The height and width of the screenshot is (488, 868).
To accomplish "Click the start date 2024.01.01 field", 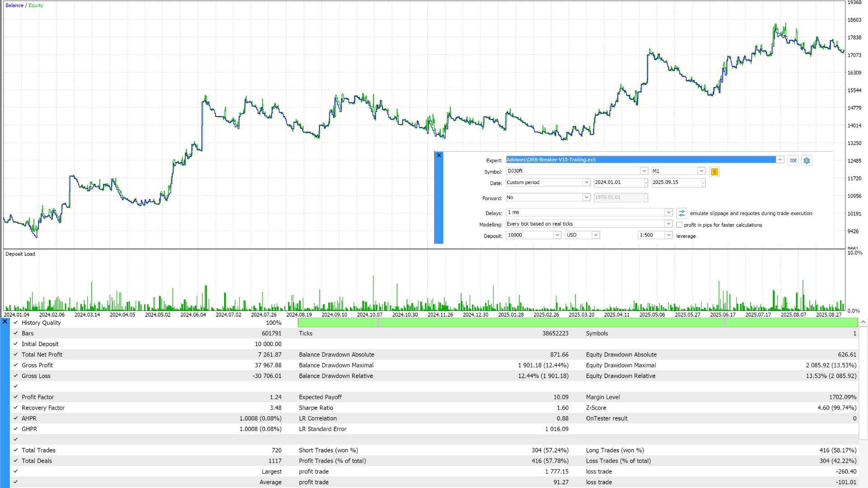I will pos(618,182).
